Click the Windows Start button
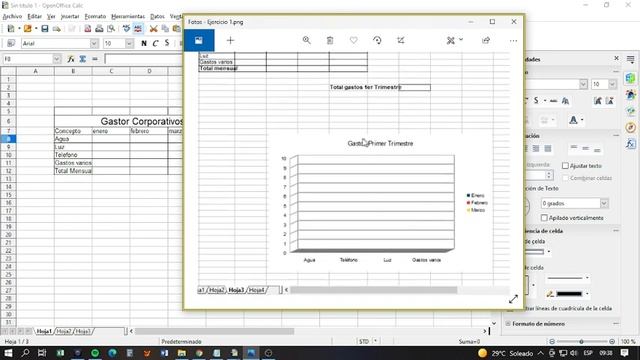The width and height of the screenshot is (640, 360). coord(8,353)
